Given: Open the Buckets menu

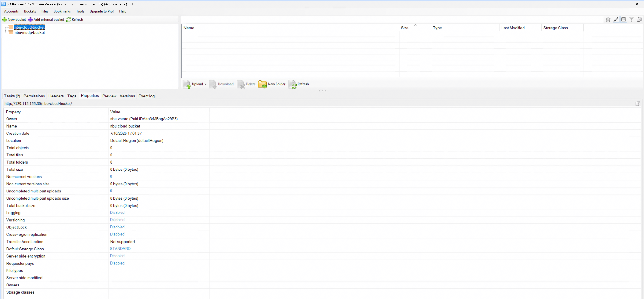Looking at the screenshot, I should click(30, 11).
